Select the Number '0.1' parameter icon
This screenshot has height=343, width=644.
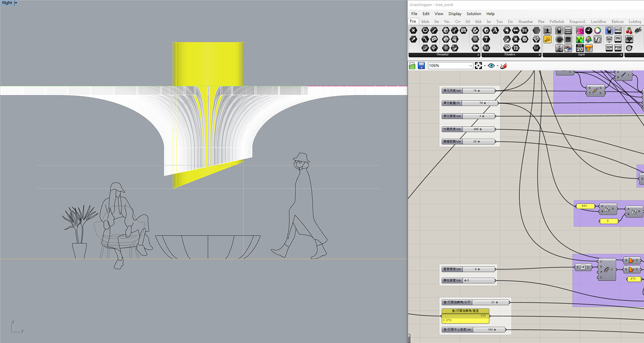tap(486, 48)
